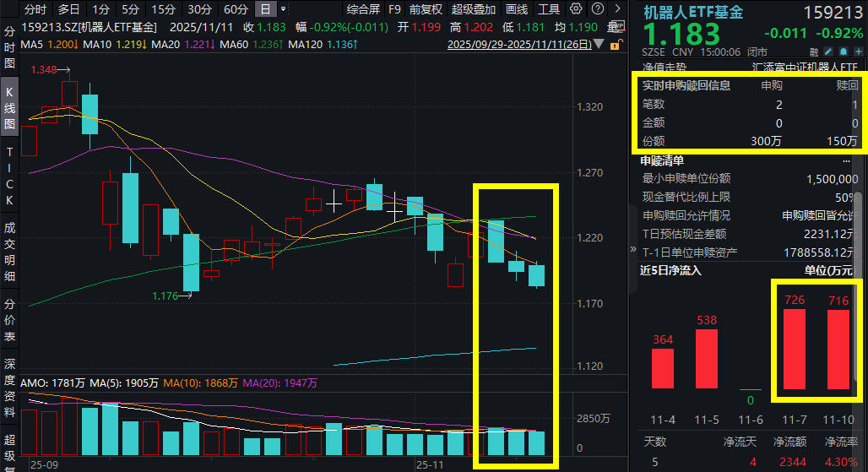868x472 pixels.
Task: Collapse the side panel with double-chevron
Action: click(633, 249)
